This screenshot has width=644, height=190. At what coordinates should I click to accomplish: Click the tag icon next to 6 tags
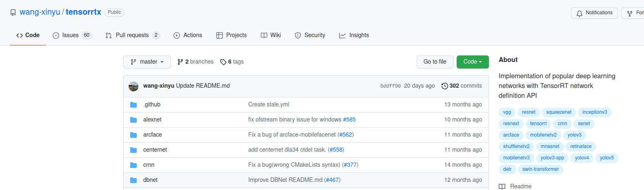[223, 62]
